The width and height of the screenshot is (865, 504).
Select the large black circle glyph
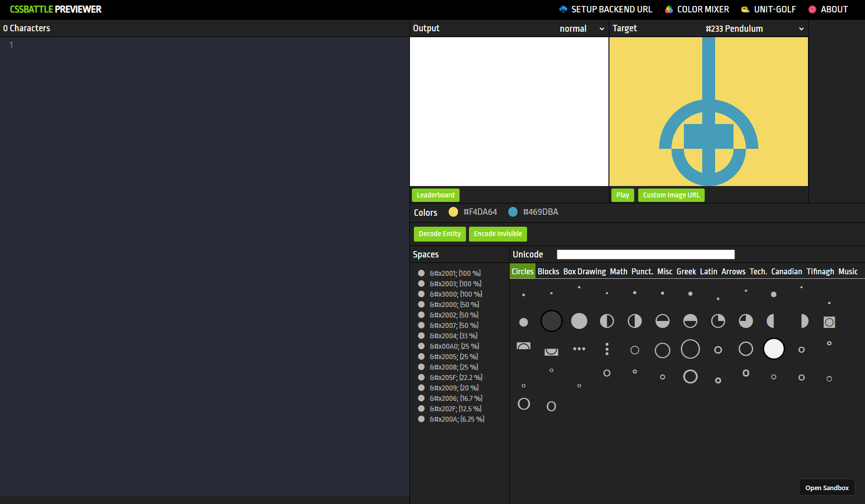tap(551, 321)
